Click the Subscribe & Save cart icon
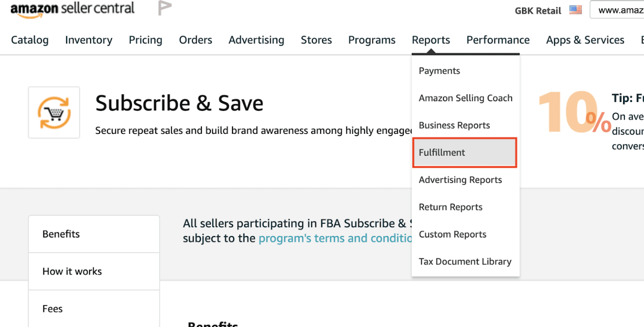 coord(54,112)
